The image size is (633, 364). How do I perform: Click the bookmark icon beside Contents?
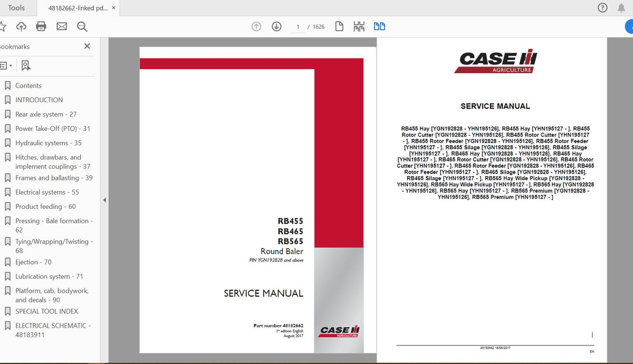pos(7,85)
